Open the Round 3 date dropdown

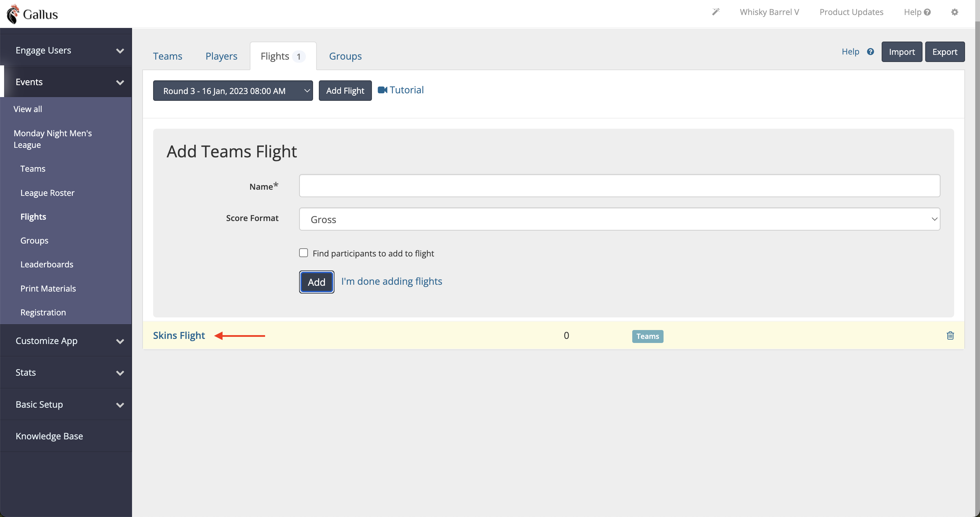[233, 91]
